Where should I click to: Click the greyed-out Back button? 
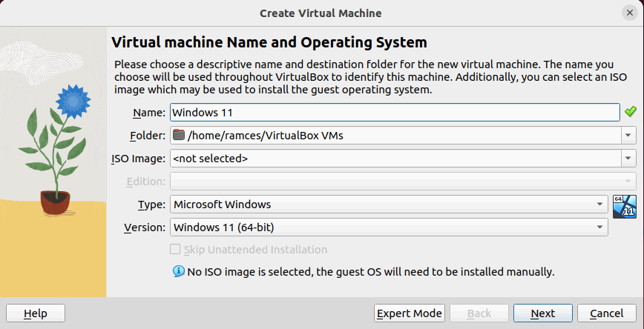pos(479,313)
